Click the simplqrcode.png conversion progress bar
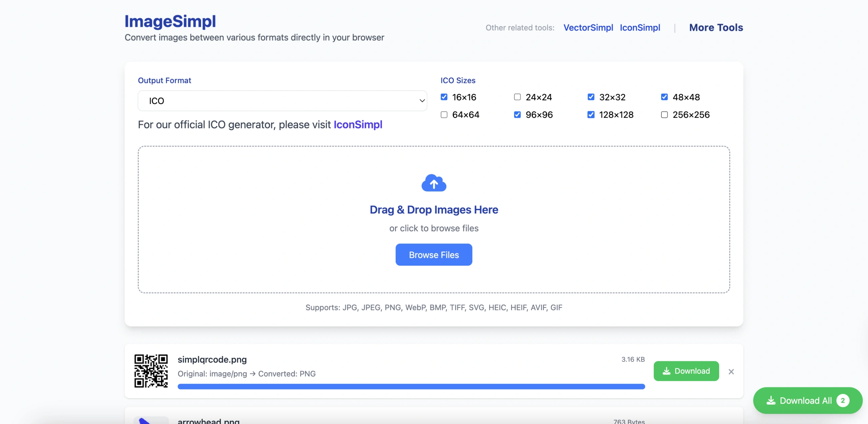868x424 pixels. [411, 386]
